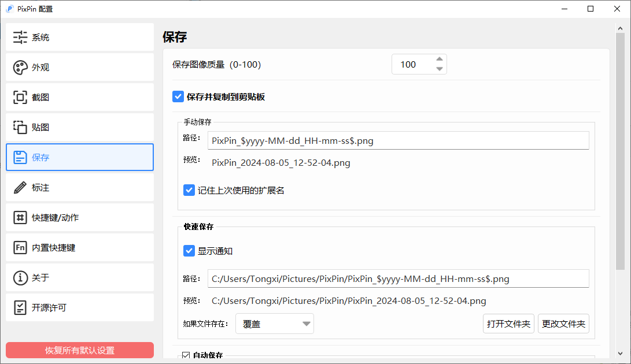Click the 更改文件夹 button
631x364 pixels.
pos(563,324)
